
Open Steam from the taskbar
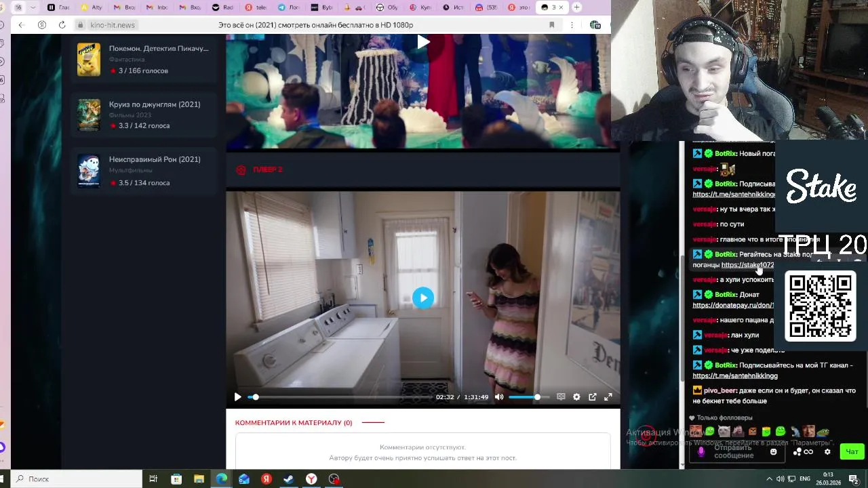(x=288, y=479)
